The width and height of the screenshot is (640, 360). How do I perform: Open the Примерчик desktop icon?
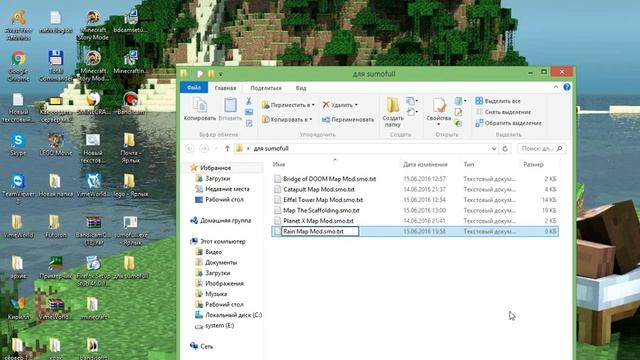pyautogui.click(x=56, y=268)
